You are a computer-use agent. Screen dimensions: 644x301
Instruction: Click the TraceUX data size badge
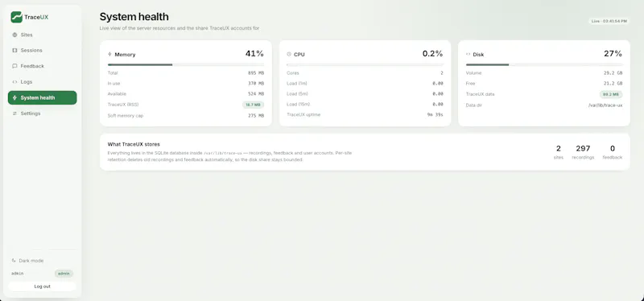(x=611, y=94)
